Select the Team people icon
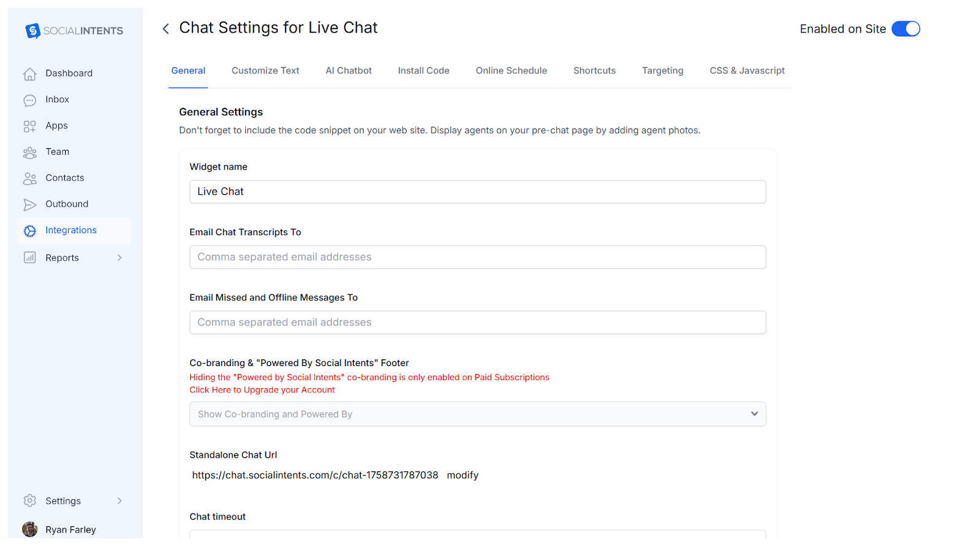The height and width of the screenshot is (546, 980). coord(29,152)
